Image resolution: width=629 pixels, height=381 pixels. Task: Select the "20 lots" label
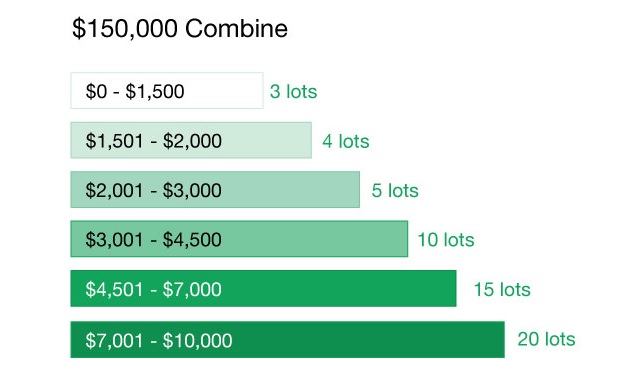click(x=546, y=339)
